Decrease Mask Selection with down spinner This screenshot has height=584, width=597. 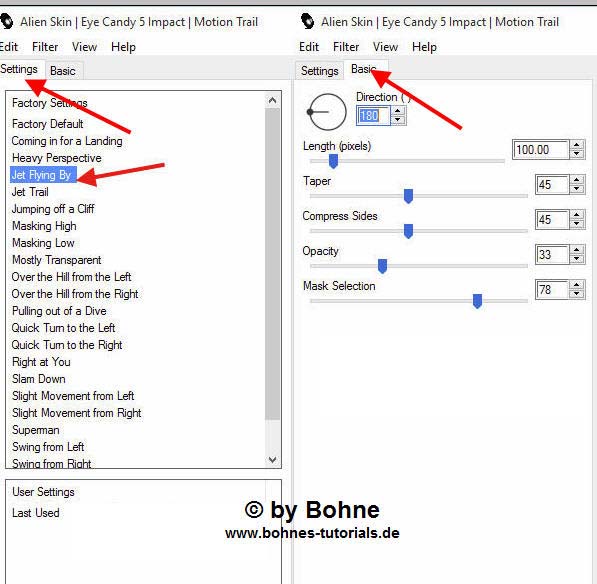[x=577, y=294]
